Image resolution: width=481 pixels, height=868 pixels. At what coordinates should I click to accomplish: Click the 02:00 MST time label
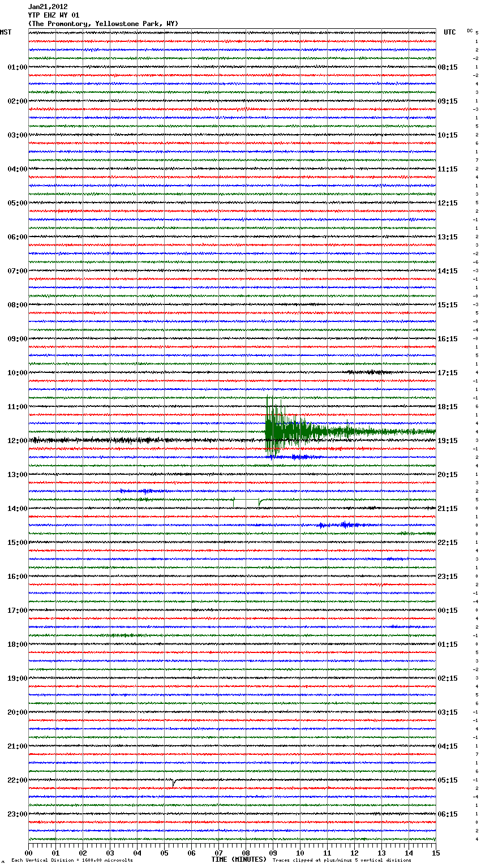[x=18, y=101]
